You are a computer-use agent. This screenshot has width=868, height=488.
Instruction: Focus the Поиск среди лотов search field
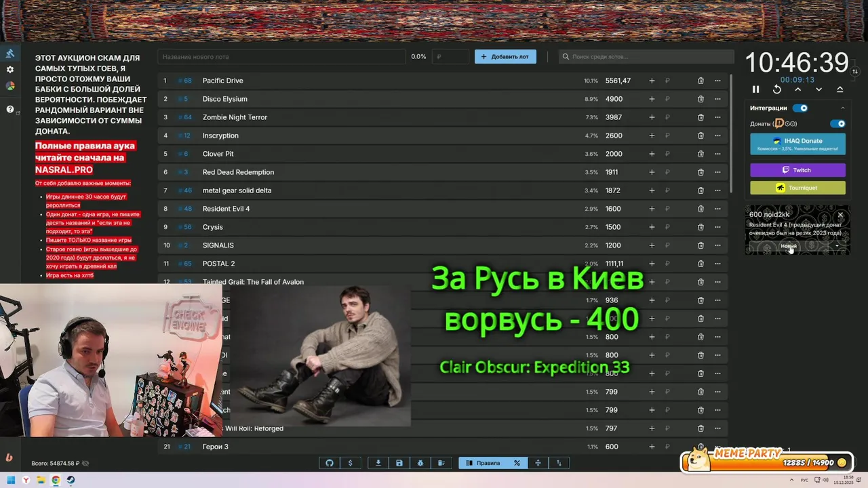pos(646,57)
